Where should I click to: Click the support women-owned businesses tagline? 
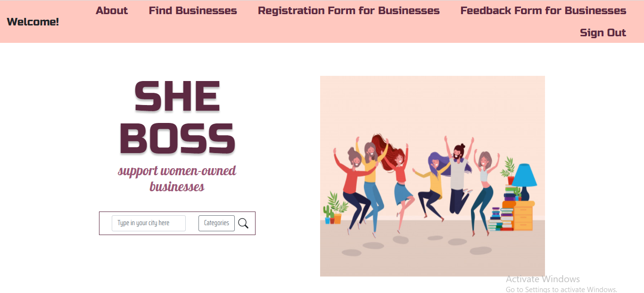click(177, 179)
